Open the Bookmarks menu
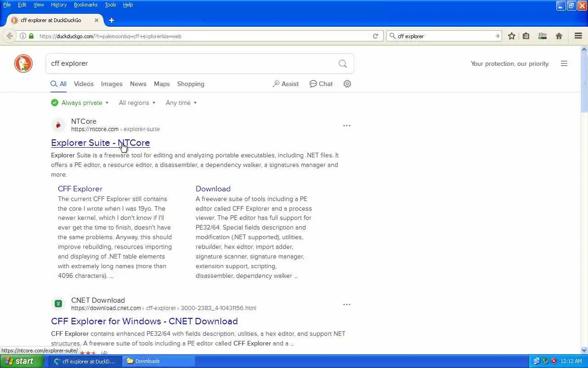This screenshot has width=588, height=368. coord(86,5)
